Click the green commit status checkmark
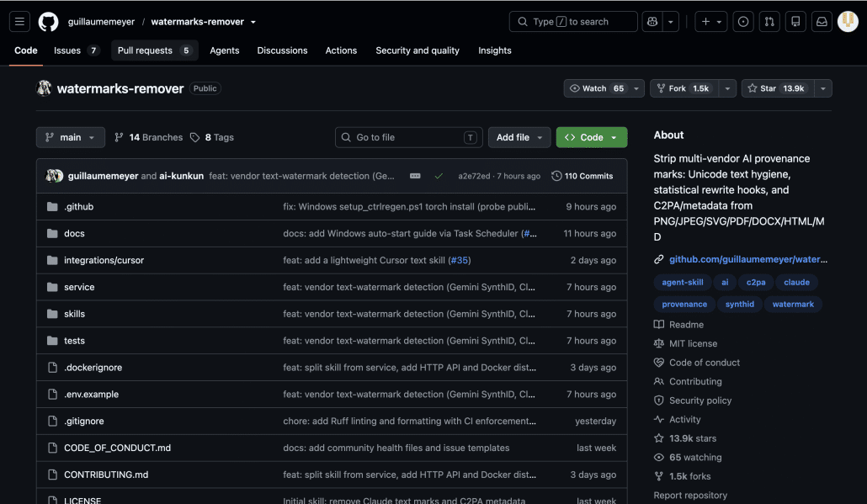The height and width of the screenshot is (504, 867). [x=439, y=176]
